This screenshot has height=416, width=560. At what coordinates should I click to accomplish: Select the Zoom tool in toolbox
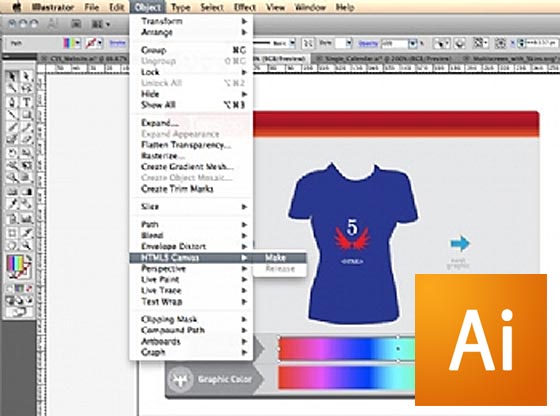26,245
